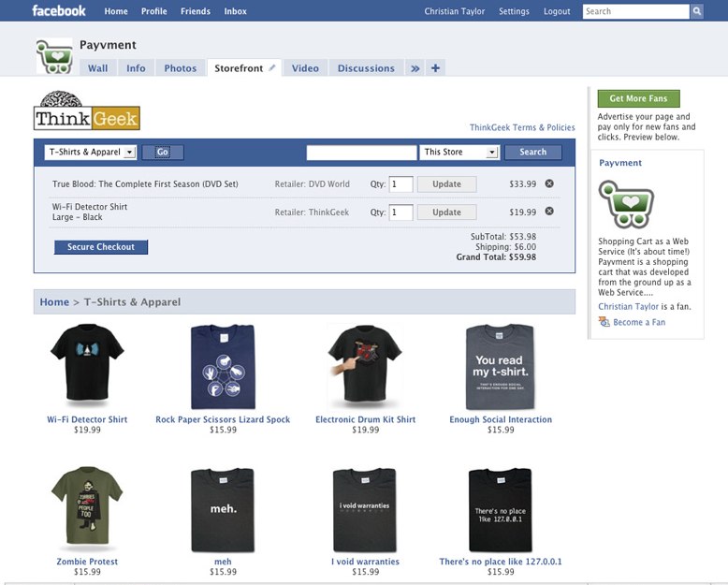Open the meh product link
The image size is (728, 585).
coord(223,562)
